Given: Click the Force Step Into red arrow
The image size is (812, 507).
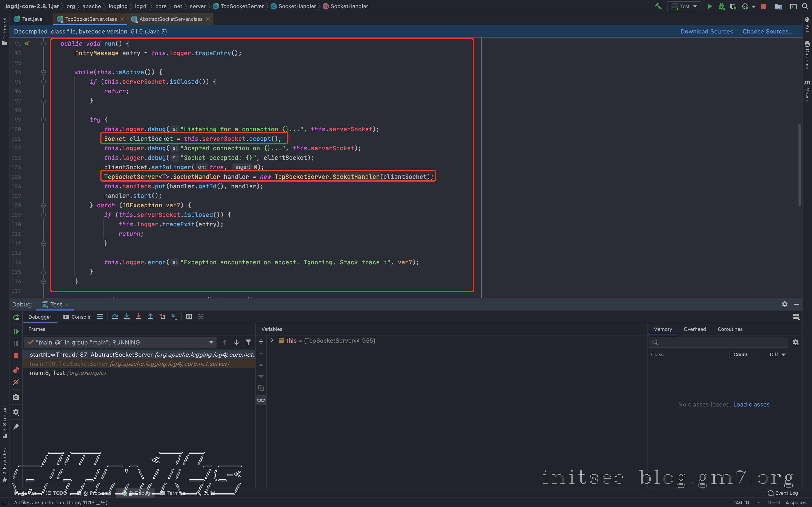Looking at the screenshot, I should click(x=139, y=317).
